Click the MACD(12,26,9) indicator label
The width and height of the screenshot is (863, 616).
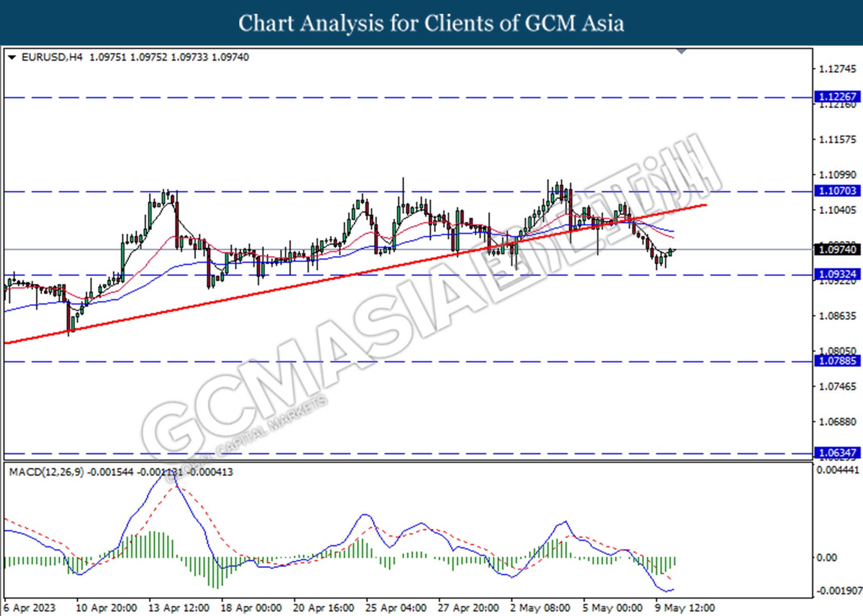tap(47, 472)
